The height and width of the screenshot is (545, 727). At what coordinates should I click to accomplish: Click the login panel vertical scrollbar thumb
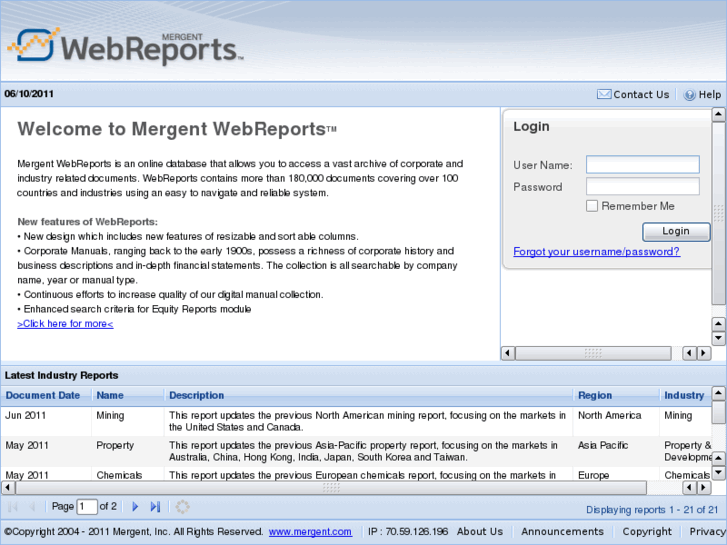coord(718,213)
